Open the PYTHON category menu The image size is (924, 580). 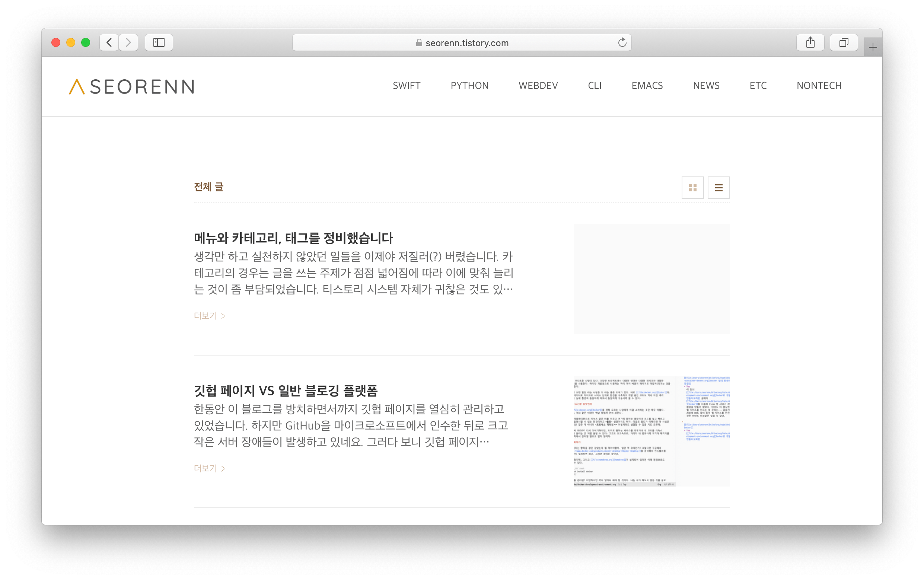click(469, 86)
